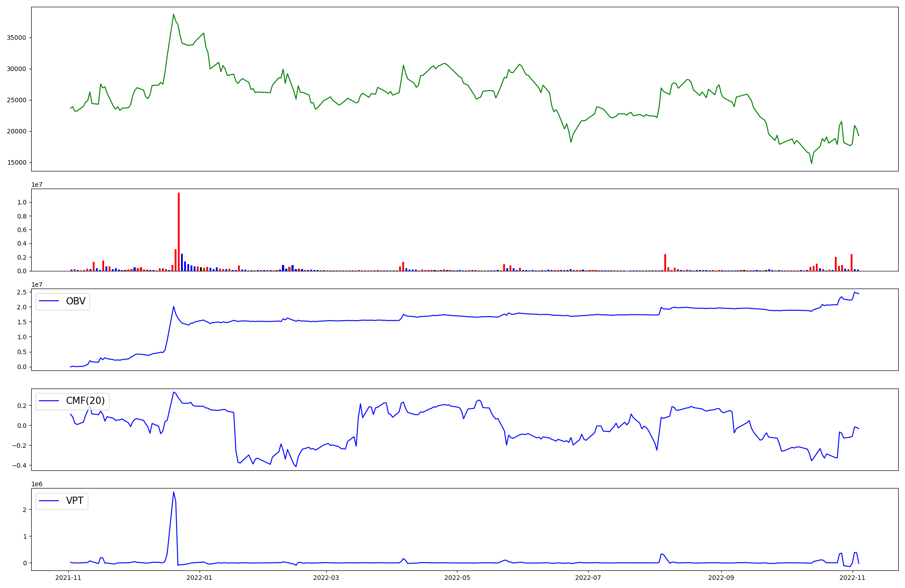
Task: Click the green price line's highest peak
Action: (173, 14)
